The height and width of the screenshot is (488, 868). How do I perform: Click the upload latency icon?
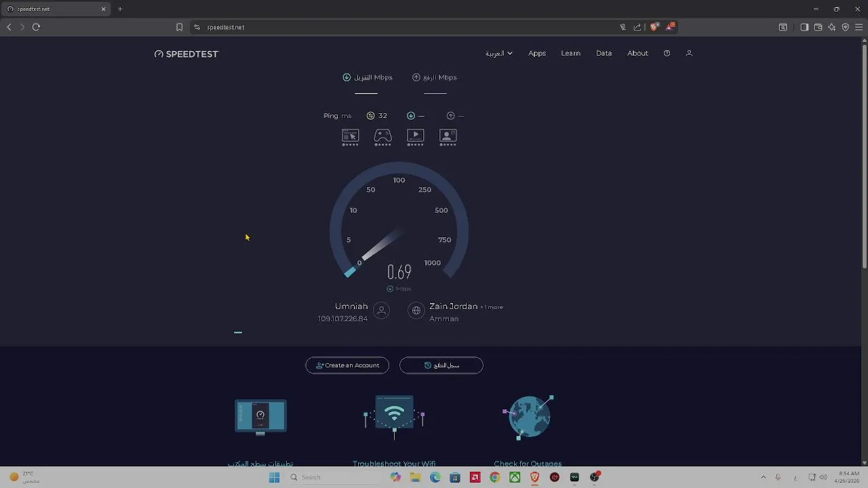pos(450,116)
